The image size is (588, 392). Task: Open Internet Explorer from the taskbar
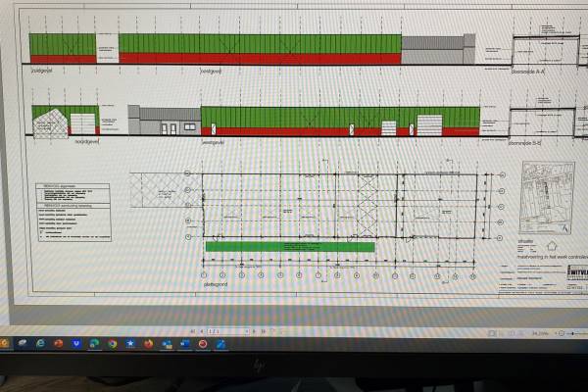tap(40, 344)
